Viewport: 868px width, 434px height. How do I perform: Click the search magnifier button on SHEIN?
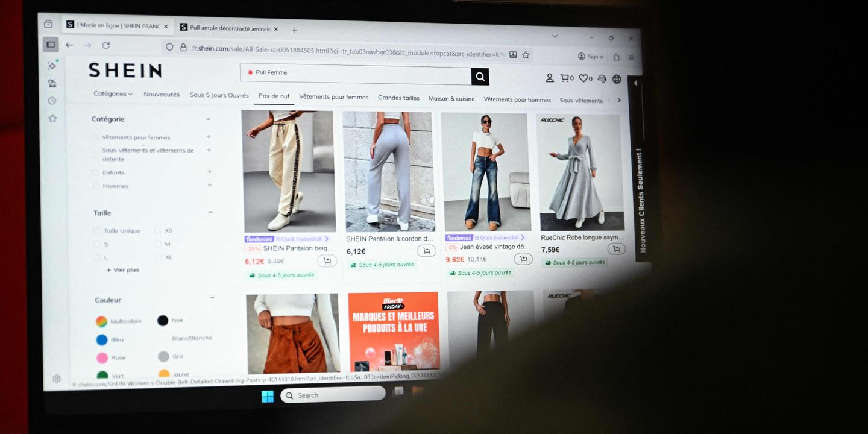480,77
